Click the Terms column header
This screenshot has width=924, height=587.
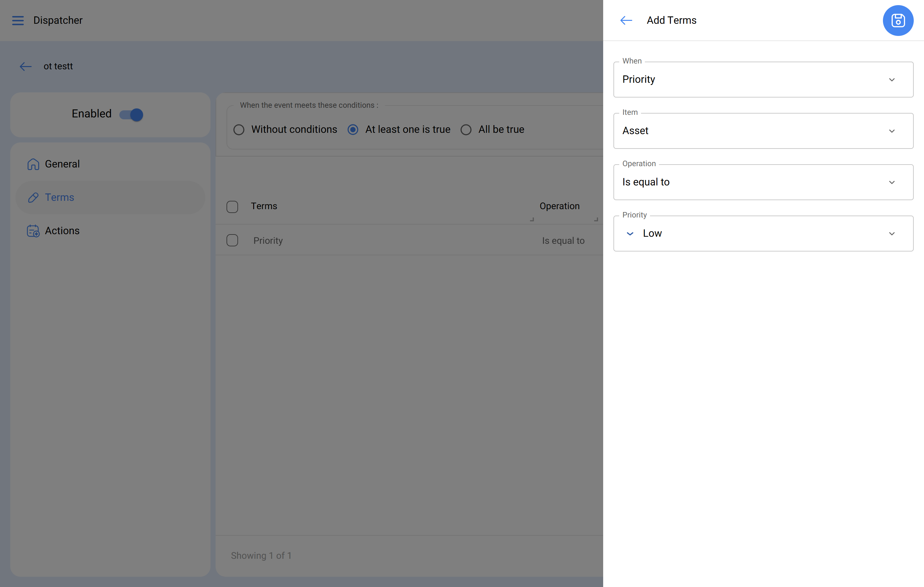tap(264, 206)
